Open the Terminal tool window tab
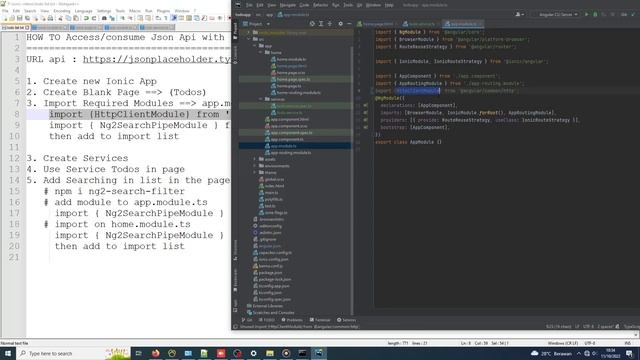This screenshot has height=360, width=640. [320, 320]
